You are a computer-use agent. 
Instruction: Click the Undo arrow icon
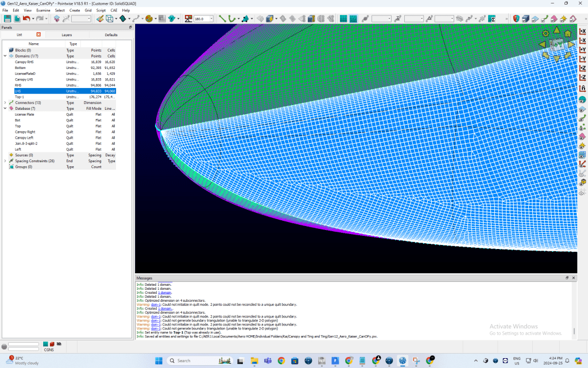point(26,19)
